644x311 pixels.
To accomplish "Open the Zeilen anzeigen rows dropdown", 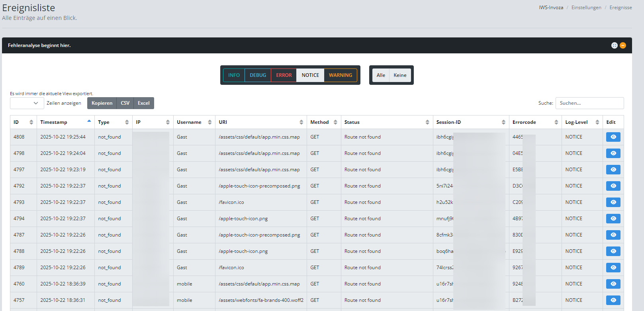I will pos(27,103).
